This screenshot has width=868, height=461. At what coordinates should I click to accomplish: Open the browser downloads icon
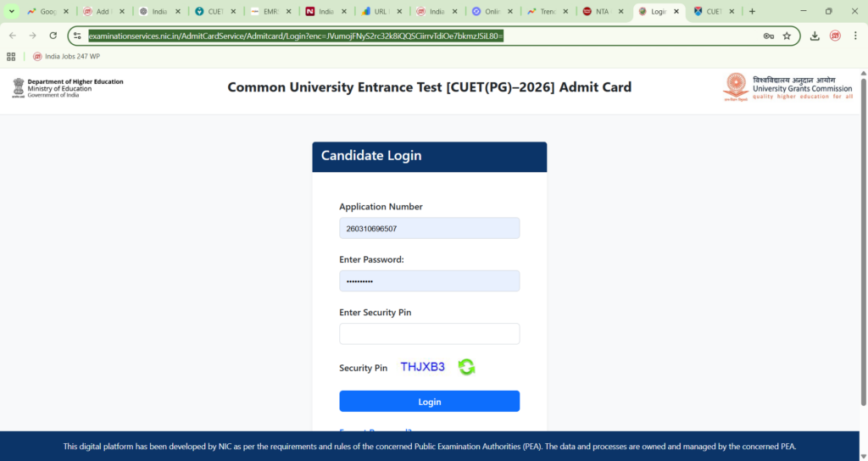(x=815, y=36)
